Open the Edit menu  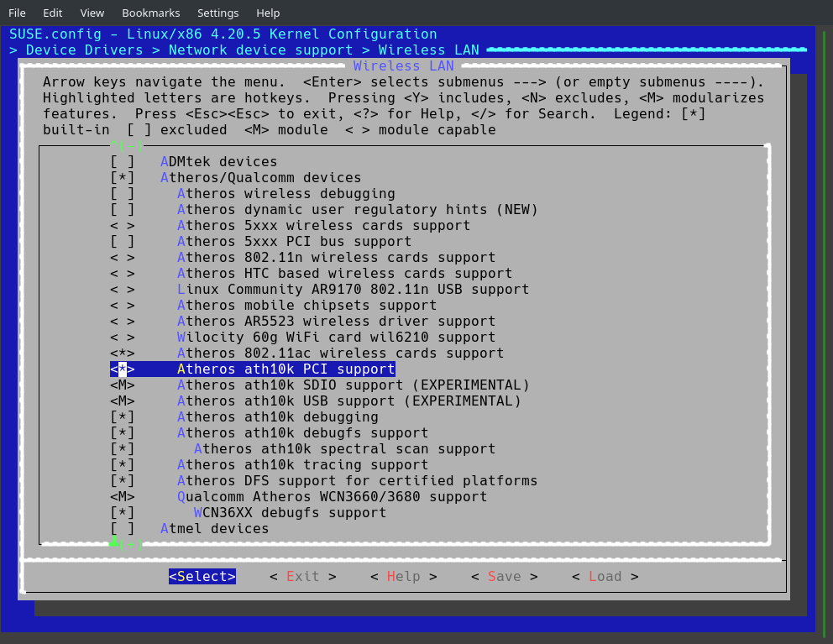(53, 13)
